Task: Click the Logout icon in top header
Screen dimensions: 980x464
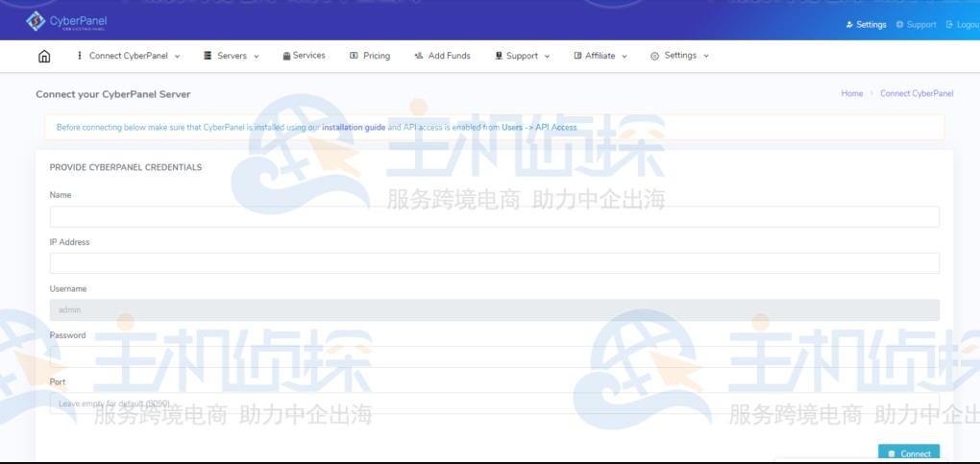Action: pyautogui.click(x=949, y=25)
